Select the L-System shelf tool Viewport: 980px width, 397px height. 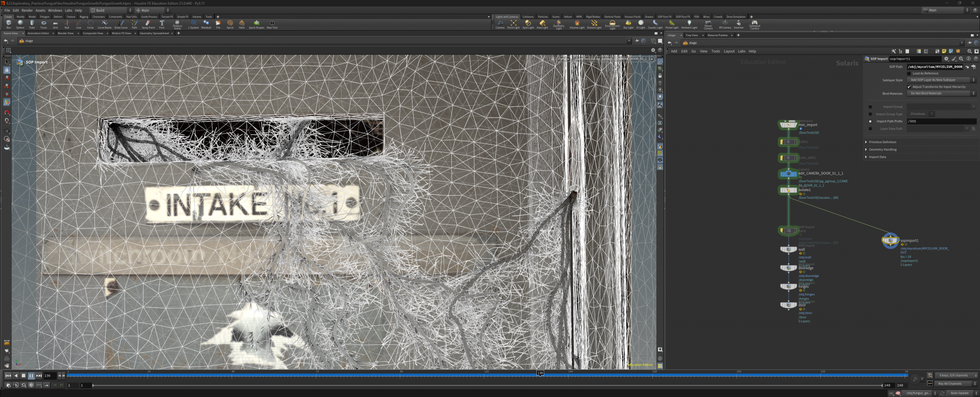coord(193,24)
